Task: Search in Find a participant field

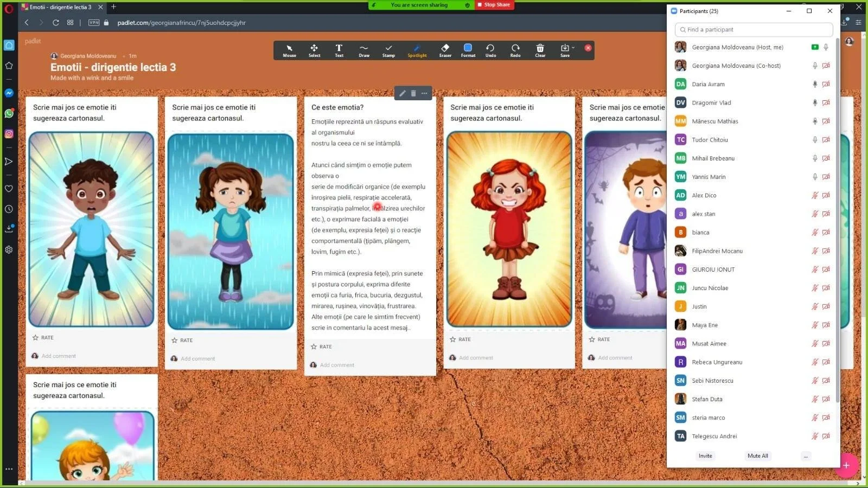Action: pos(754,30)
